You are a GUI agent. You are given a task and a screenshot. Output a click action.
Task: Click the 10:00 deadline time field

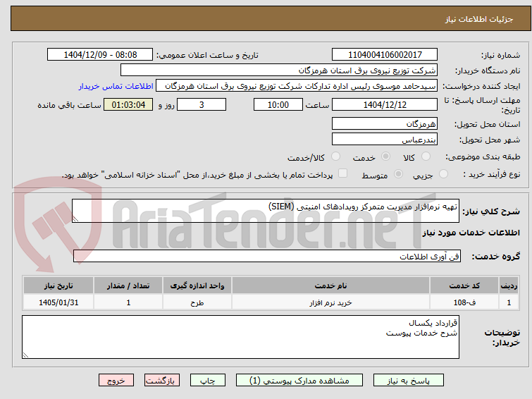[x=278, y=104]
